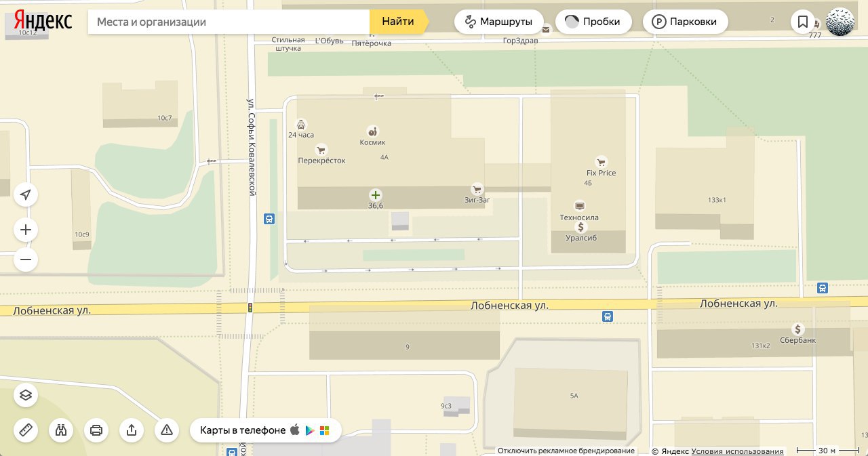Viewport: 868px width, 456px height.
Task: Enable street panoramas with binoculars icon
Action: click(x=61, y=430)
